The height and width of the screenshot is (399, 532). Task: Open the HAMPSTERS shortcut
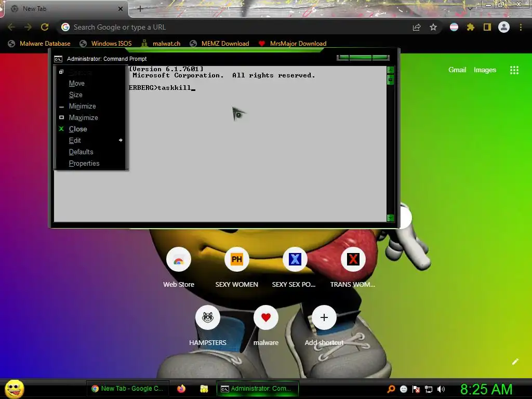point(208,317)
